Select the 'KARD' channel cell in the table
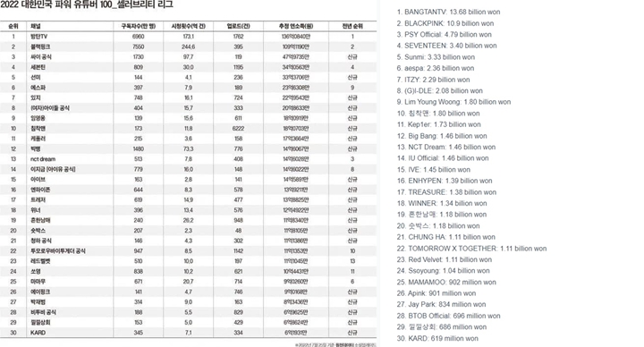The image size is (644, 347). pyautogui.click(x=38, y=333)
